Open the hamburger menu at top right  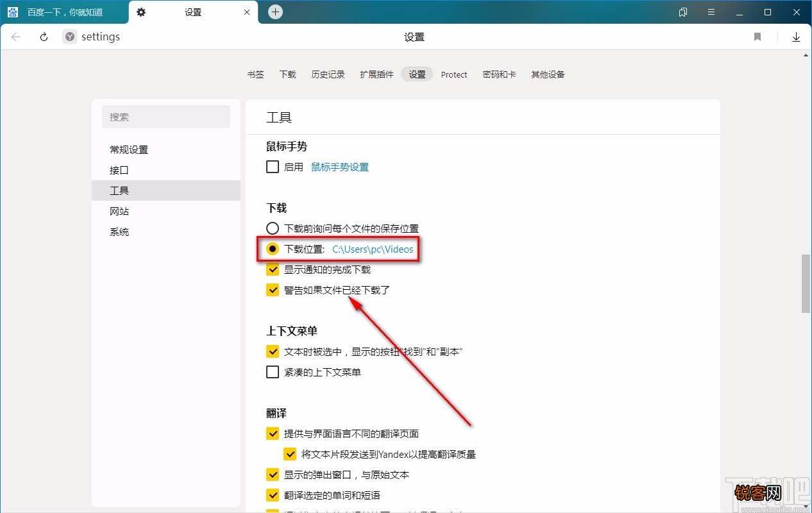[x=712, y=12]
